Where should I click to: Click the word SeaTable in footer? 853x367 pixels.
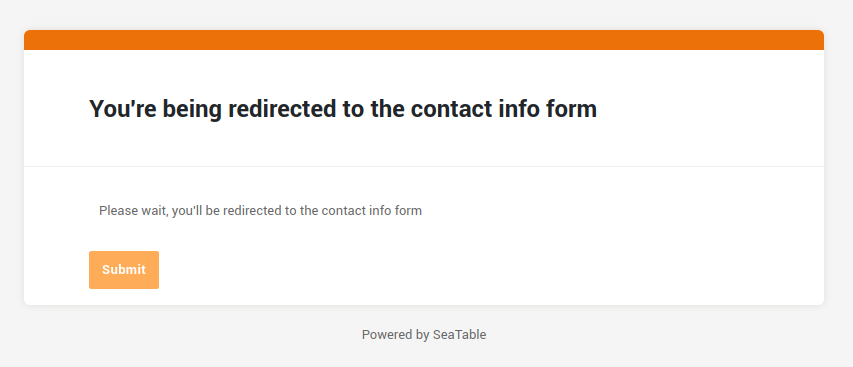tap(459, 334)
